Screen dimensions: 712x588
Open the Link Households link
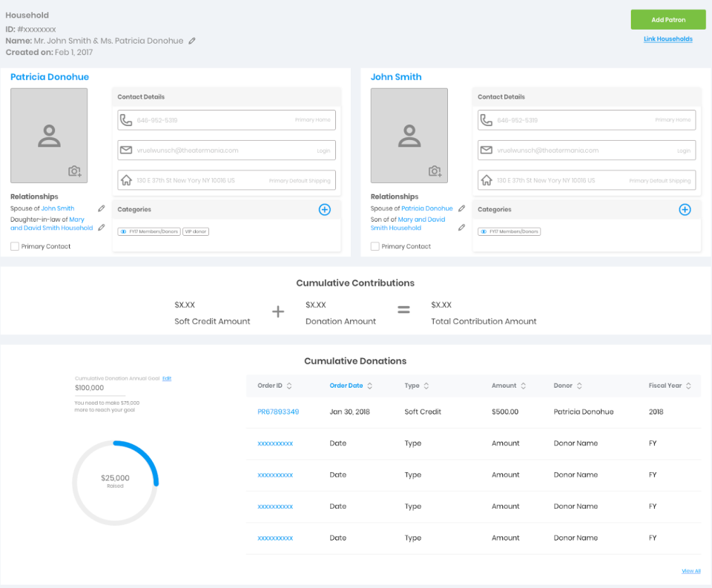click(x=668, y=39)
